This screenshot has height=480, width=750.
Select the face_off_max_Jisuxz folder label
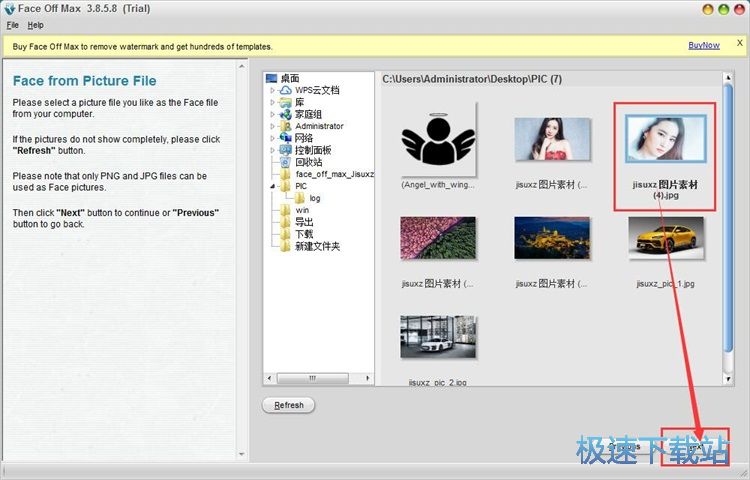point(334,174)
